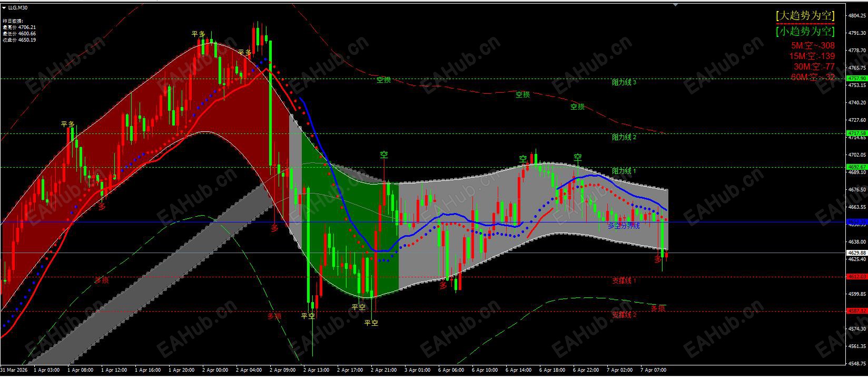
Task: Select the 支撑线 2 support label
Action: 624,315
